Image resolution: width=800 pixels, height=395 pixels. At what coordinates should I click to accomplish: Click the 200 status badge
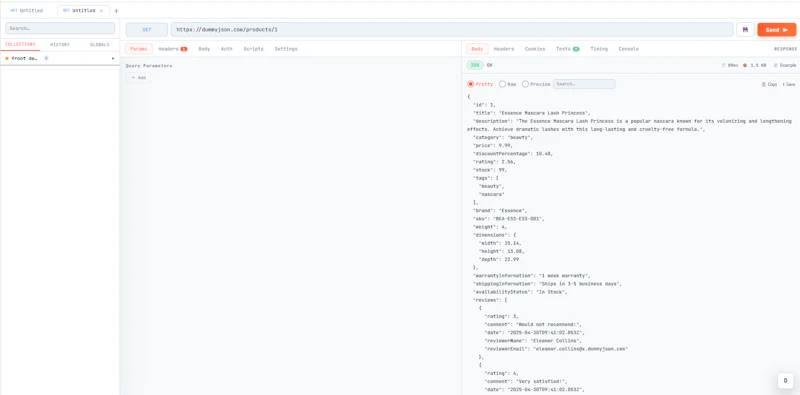point(475,65)
